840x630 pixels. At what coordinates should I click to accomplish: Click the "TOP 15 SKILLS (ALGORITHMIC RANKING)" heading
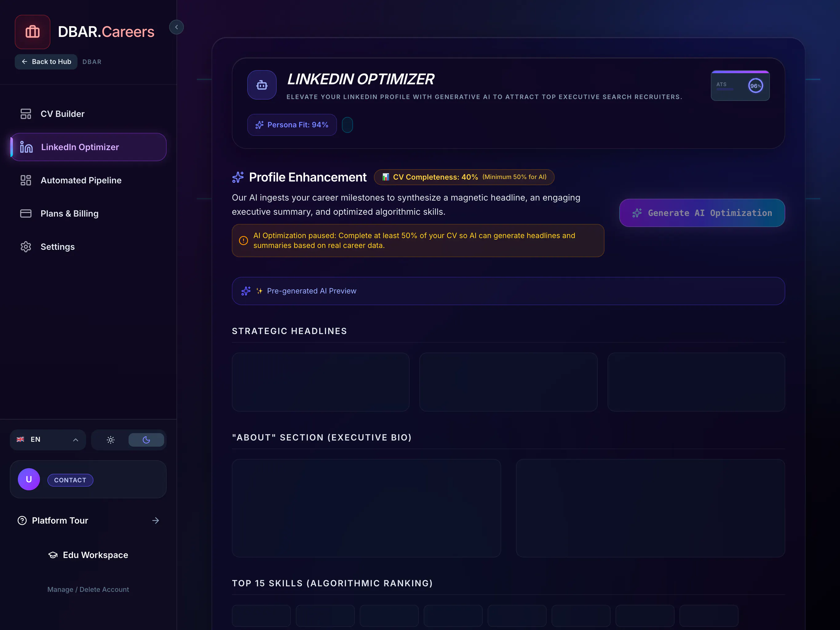pos(332,583)
